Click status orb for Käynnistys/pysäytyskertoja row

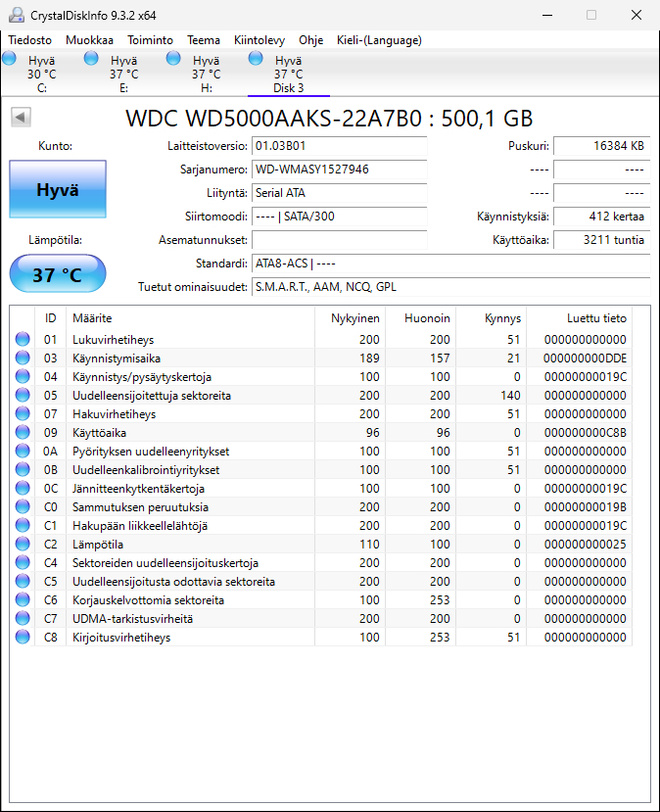tap(22, 376)
